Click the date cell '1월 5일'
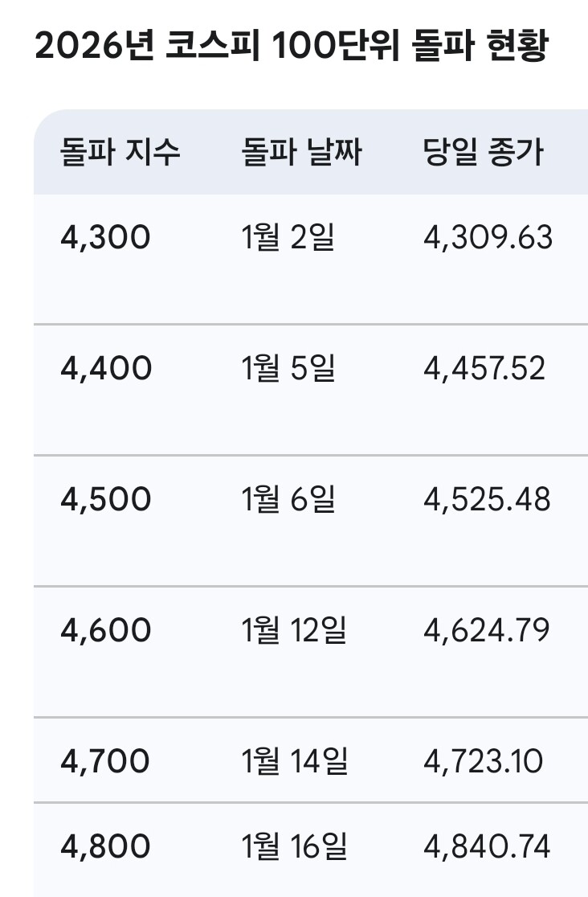This screenshot has width=588, height=897. click(x=288, y=369)
